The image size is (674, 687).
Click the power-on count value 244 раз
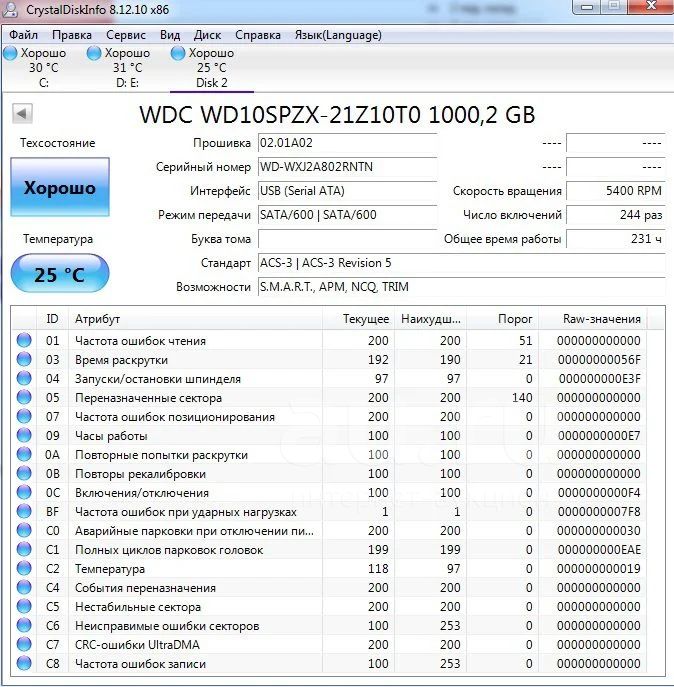(x=616, y=215)
